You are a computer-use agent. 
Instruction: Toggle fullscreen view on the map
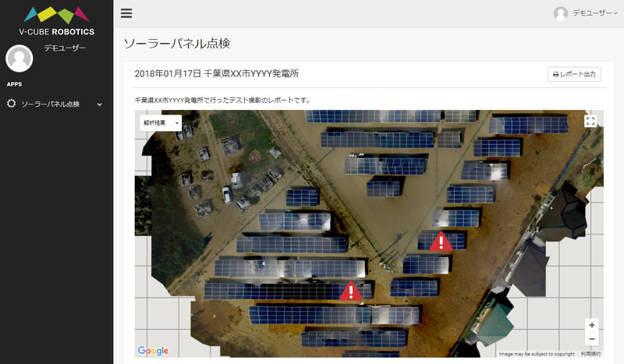[x=590, y=121]
